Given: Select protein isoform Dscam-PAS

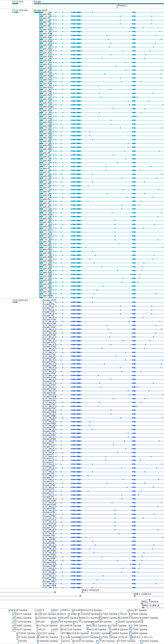Looking at the screenshot, I should (x=49, y=381).
